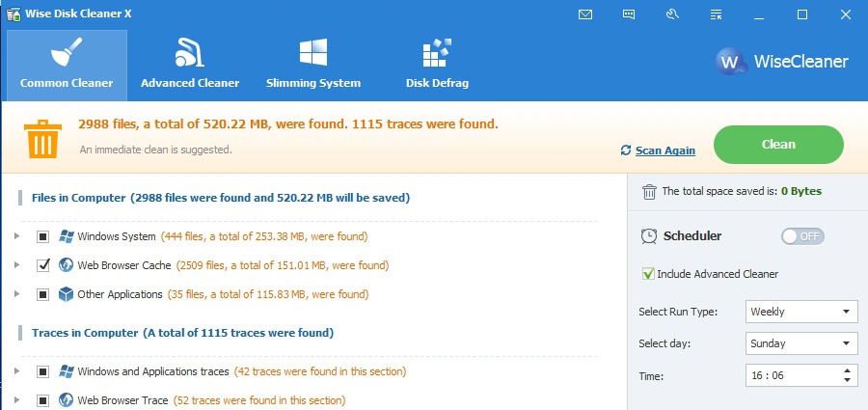Open the Select day dropdown
Viewport: 868px width, 410px height.
801,343
